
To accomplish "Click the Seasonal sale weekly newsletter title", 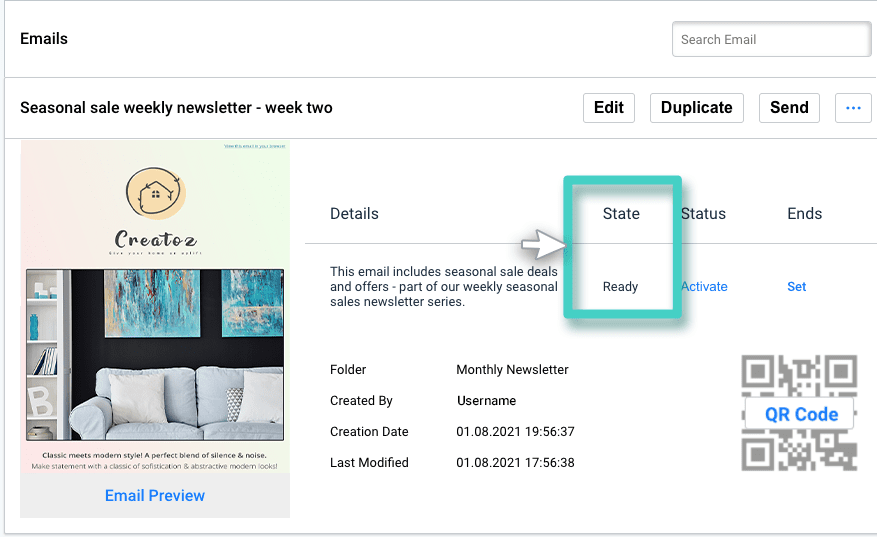I will tap(176, 108).
